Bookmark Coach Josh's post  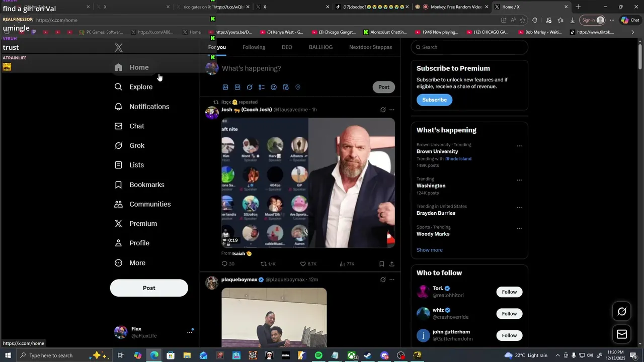click(382, 264)
